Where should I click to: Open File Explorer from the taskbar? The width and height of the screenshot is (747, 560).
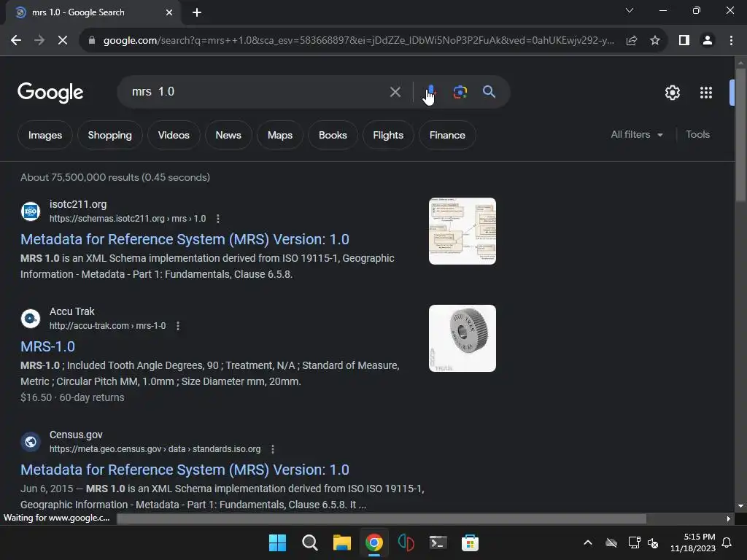[341, 542]
